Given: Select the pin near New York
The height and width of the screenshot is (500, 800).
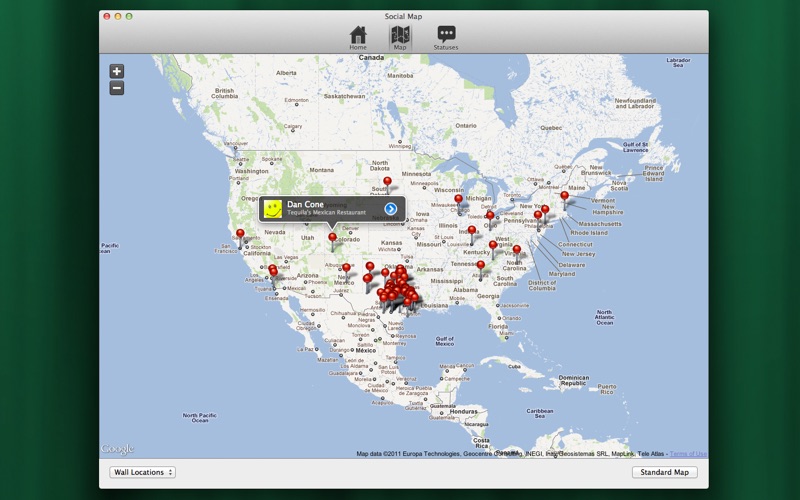Looking at the screenshot, I should pos(545,209).
